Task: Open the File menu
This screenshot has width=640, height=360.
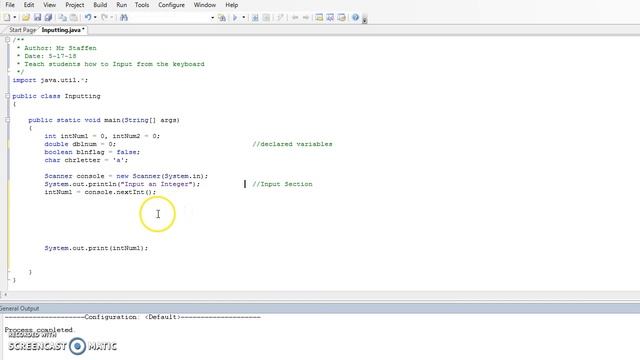Action: pos(10,5)
